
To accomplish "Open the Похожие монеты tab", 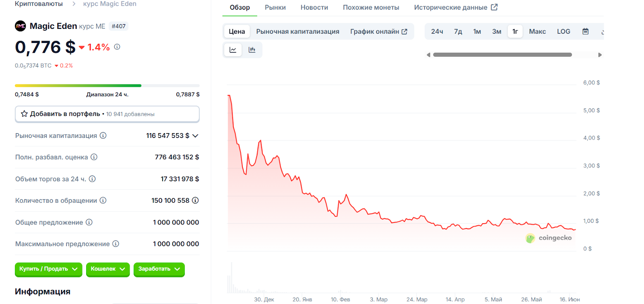I will point(371,7).
